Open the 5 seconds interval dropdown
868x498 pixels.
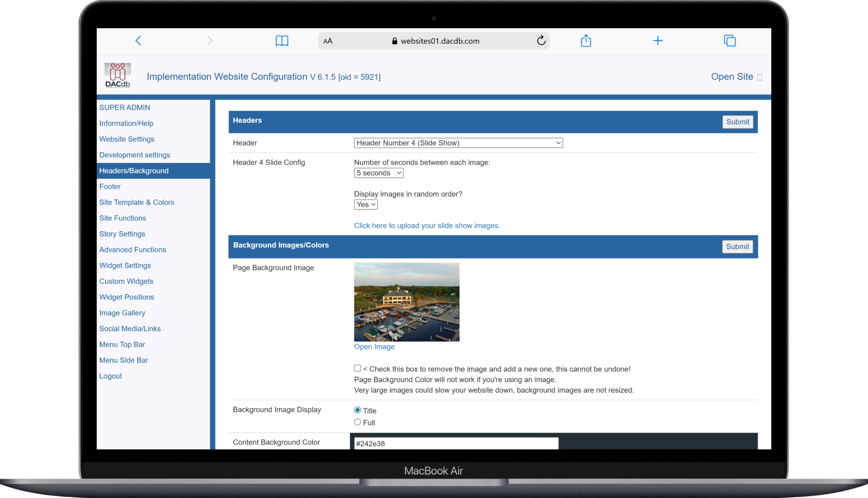click(378, 173)
